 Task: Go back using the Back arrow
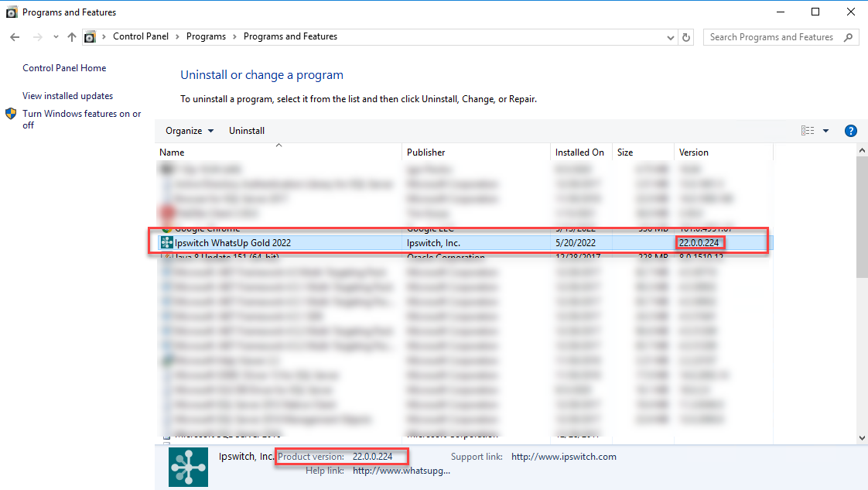[15, 37]
